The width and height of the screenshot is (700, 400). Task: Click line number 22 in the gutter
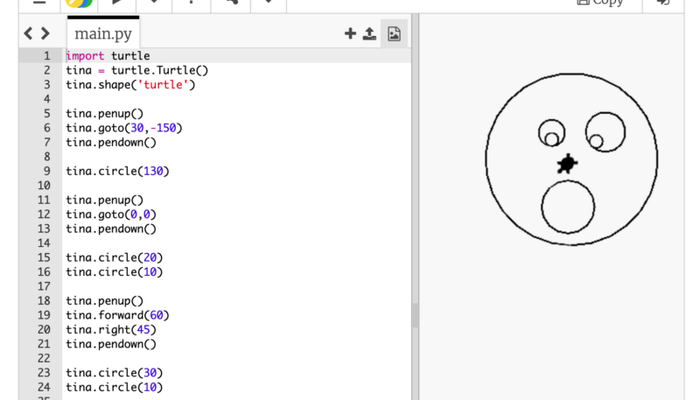(44, 358)
